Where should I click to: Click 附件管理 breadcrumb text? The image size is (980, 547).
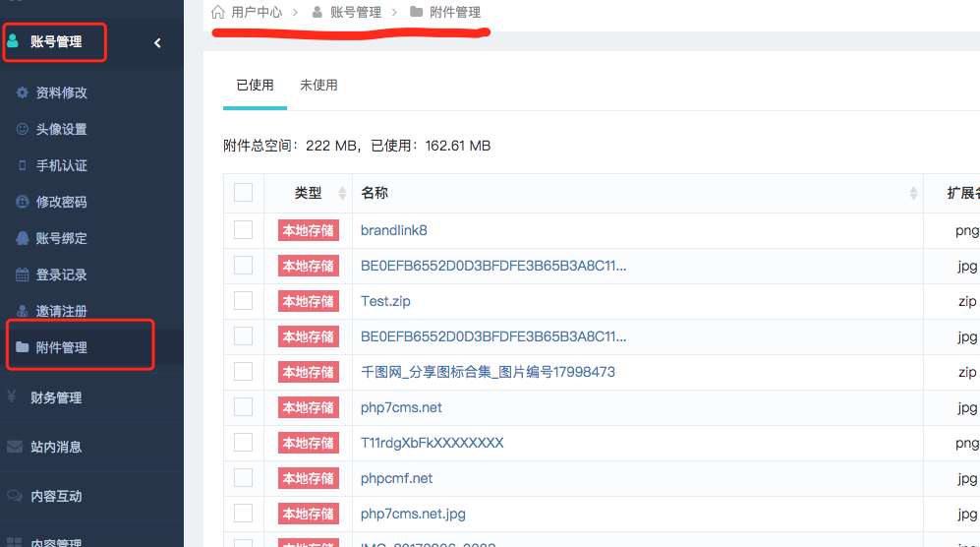tap(455, 12)
